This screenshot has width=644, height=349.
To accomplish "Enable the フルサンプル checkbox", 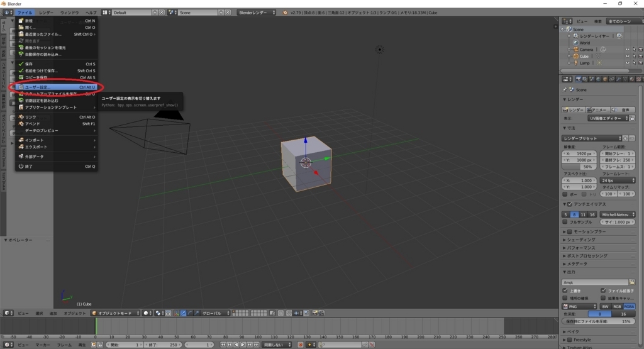I will point(565,222).
